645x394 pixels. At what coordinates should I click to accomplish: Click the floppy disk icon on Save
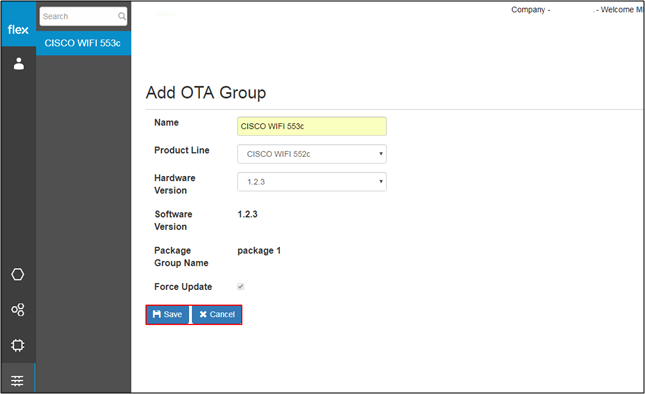pyautogui.click(x=157, y=314)
